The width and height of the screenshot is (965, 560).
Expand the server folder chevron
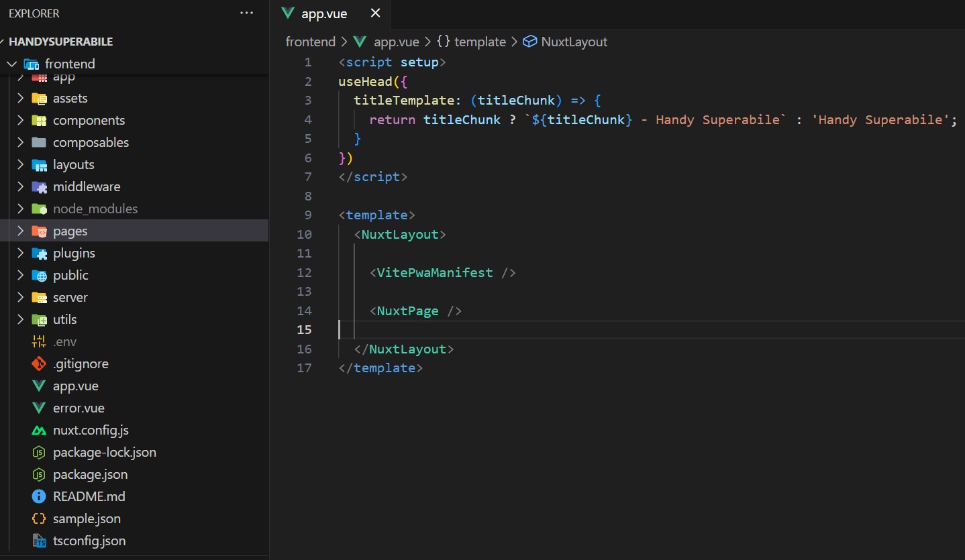21,298
